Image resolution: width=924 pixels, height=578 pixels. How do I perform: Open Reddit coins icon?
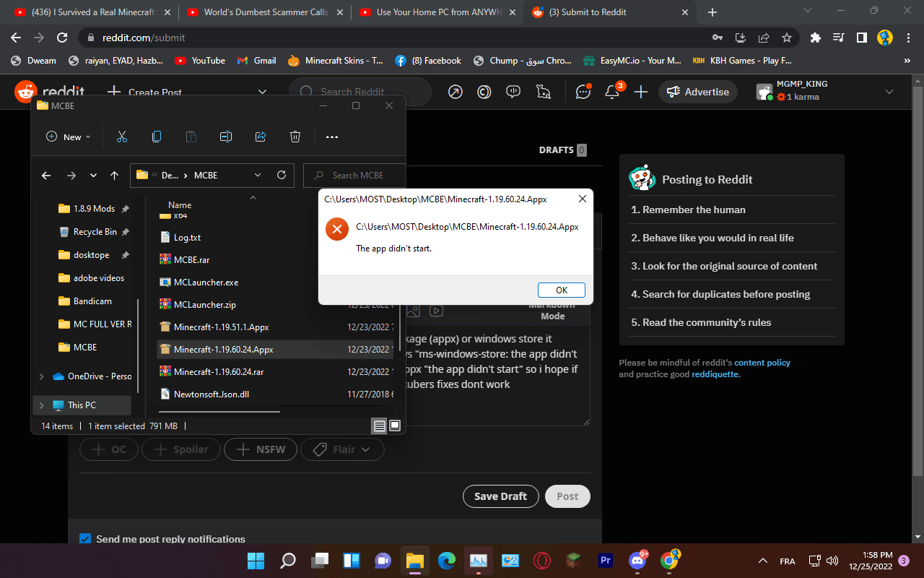click(484, 92)
